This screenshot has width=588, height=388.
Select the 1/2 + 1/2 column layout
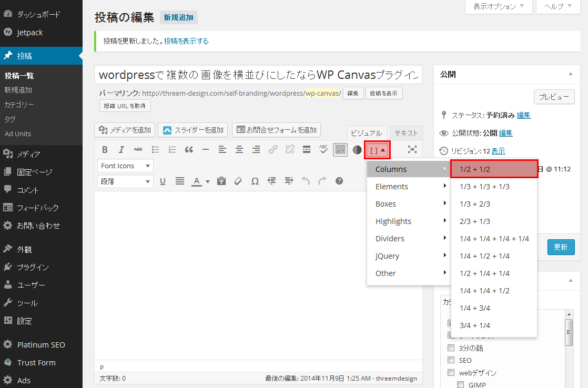(494, 169)
